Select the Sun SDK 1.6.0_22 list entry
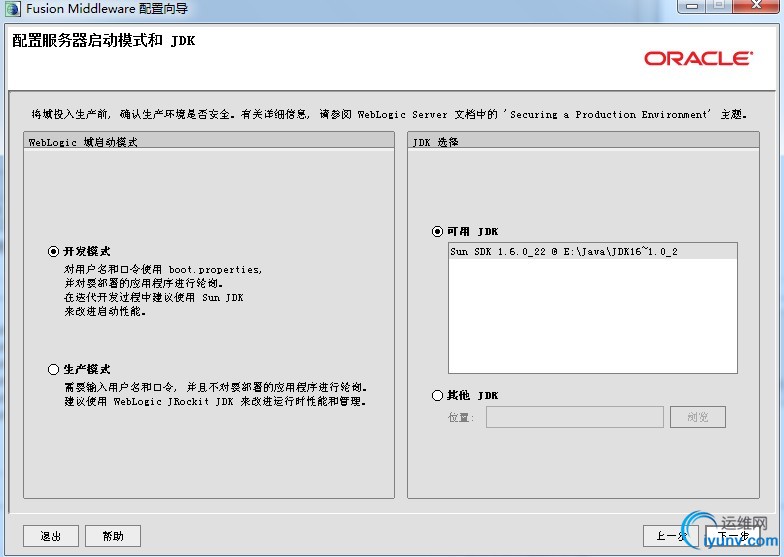 tap(592, 252)
